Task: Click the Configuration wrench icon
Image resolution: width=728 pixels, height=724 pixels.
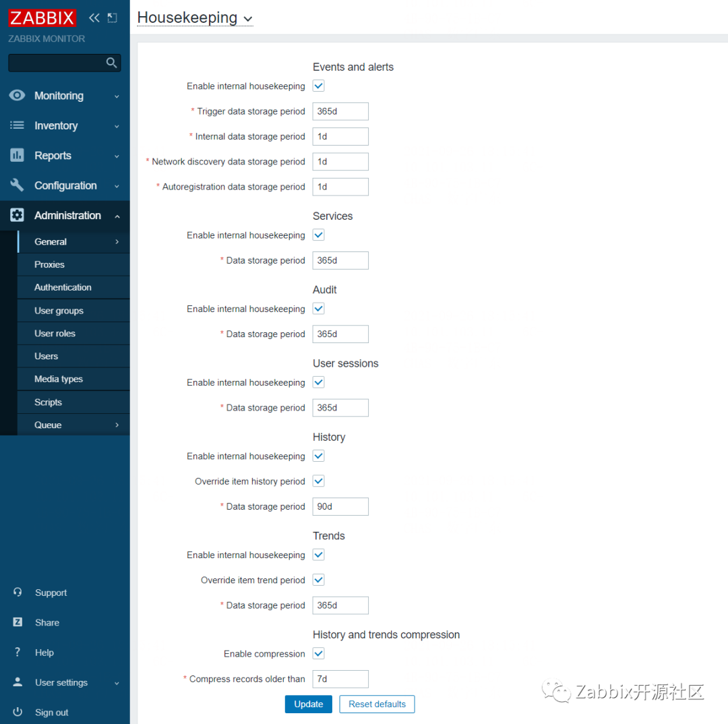Action: pyautogui.click(x=17, y=185)
